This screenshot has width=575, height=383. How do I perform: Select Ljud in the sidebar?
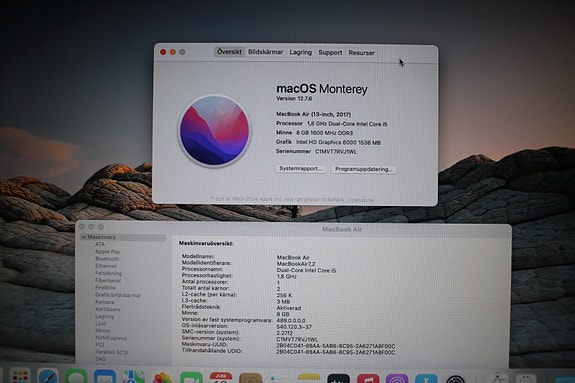coord(100,324)
